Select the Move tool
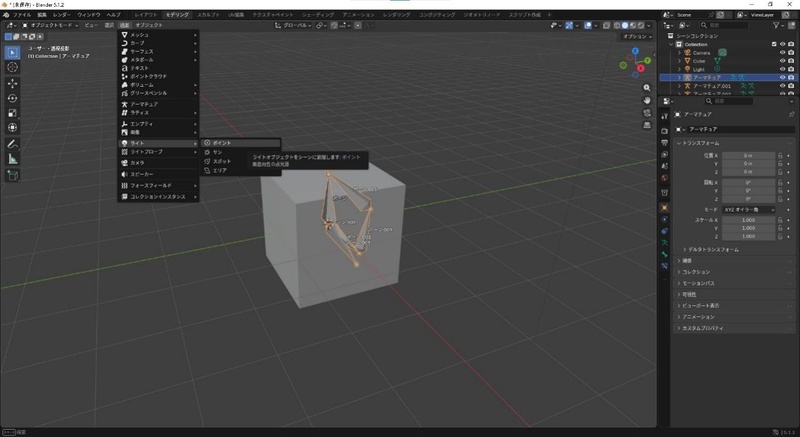Screen dimensions: 800x437 (x=13, y=83)
